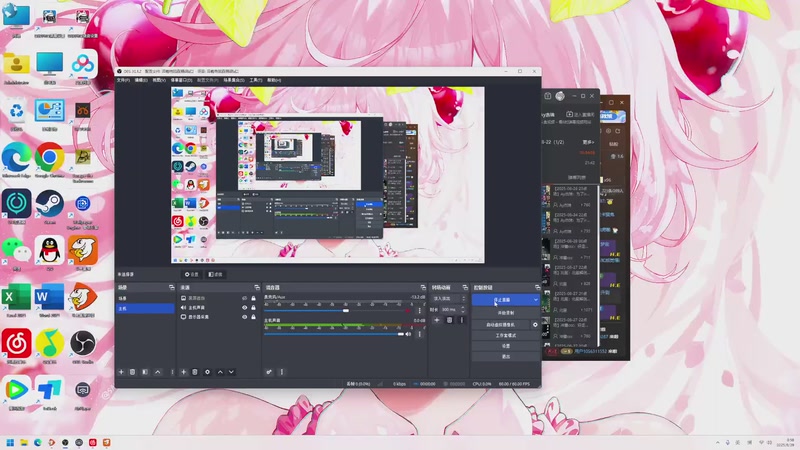The height and width of the screenshot is (450, 800).
Task: Click 退出 to exit OBS
Action: click(506, 357)
